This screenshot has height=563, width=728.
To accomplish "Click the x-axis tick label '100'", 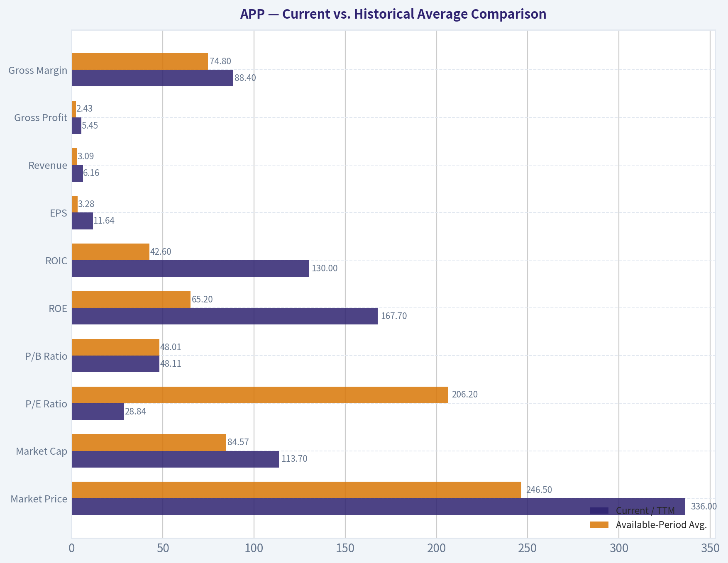I will [254, 548].
